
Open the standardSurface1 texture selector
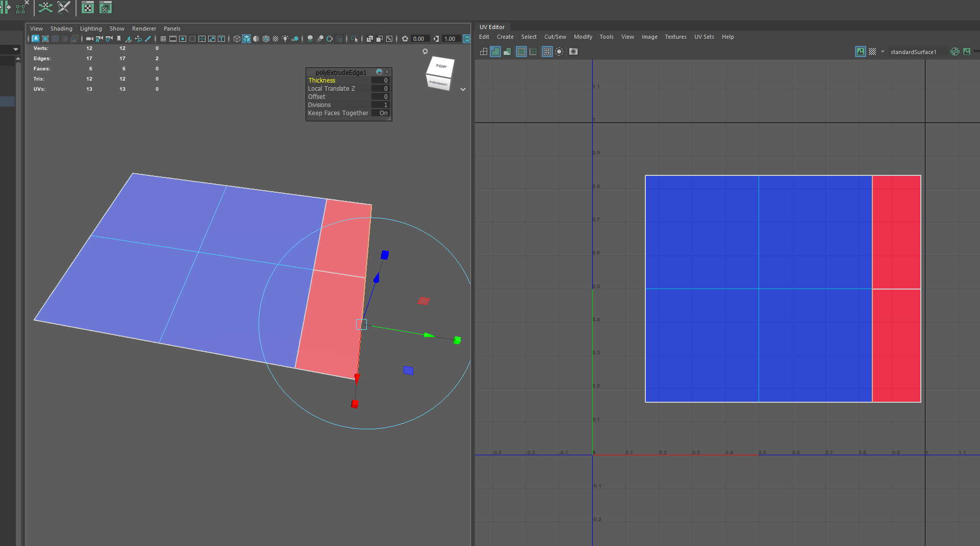[916, 51]
